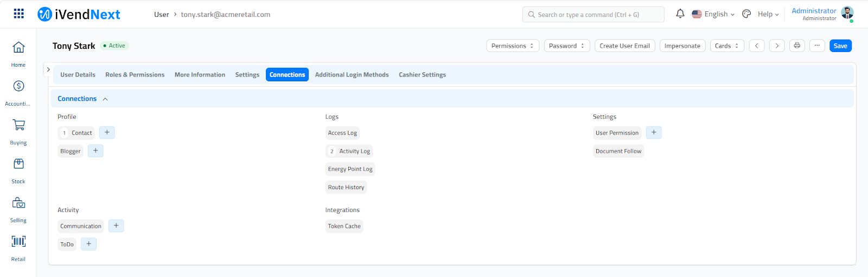Viewport: 868px width, 277px height.
Task: Open the English language selector
Action: click(x=713, y=14)
